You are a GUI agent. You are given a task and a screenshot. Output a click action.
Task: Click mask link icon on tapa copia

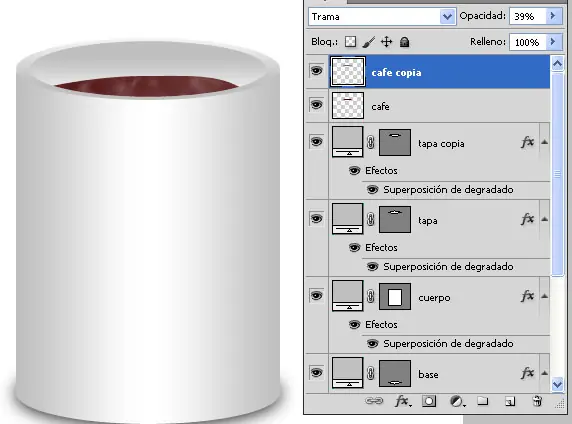click(x=371, y=142)
